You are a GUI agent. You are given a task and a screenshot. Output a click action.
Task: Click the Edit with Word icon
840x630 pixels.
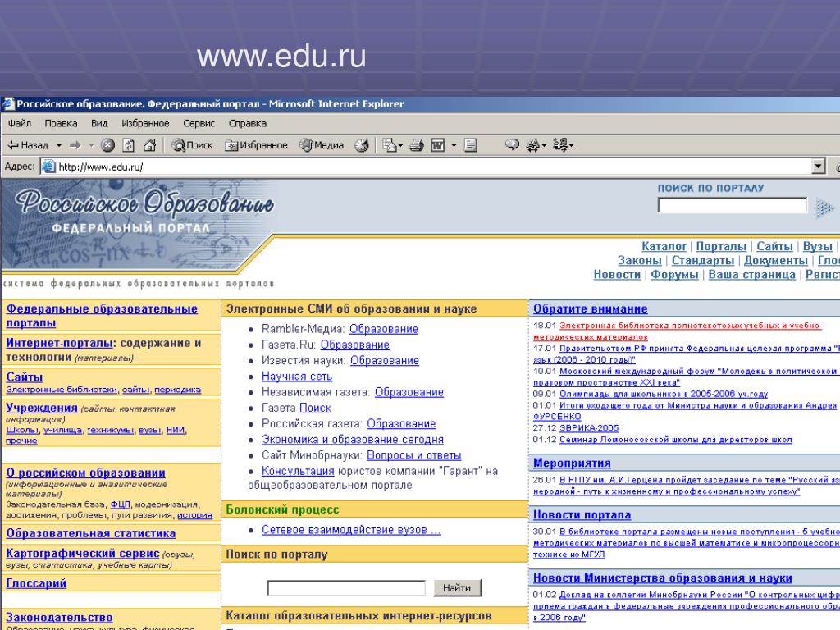point(438,145)
